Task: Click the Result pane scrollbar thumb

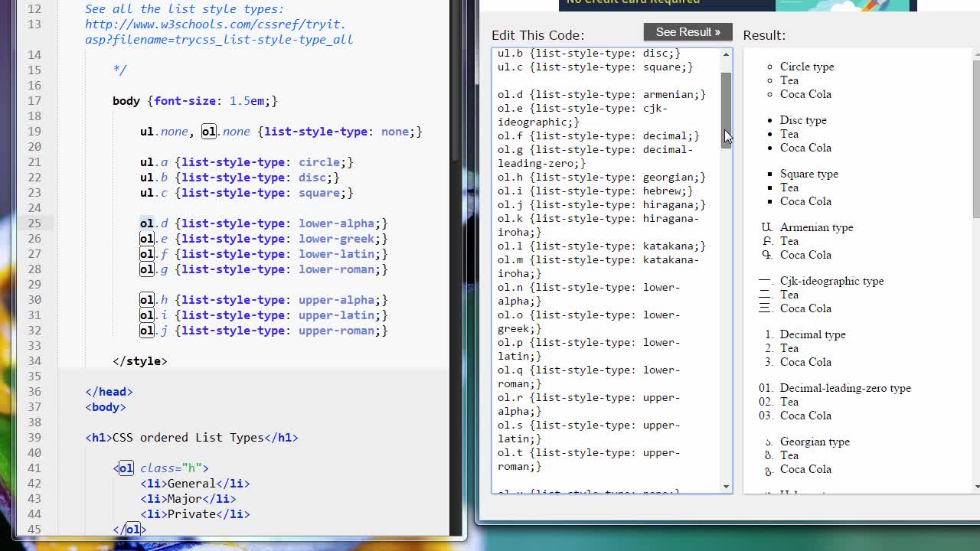Action: click(976, 138)
